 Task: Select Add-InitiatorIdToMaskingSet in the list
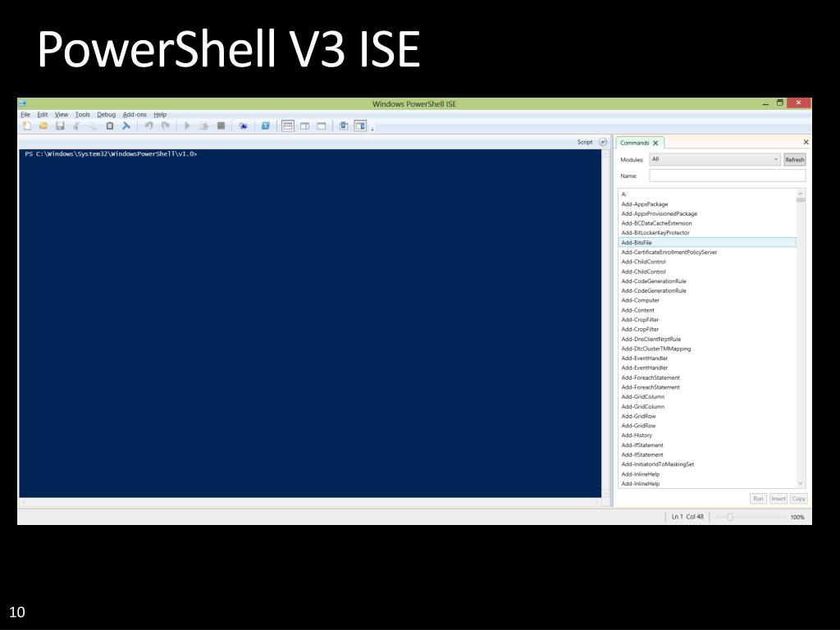707,464
